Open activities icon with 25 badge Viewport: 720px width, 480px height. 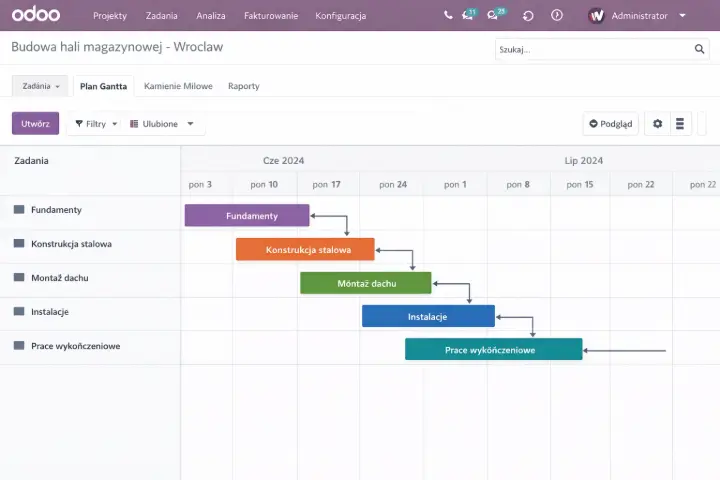(x=493, y=16)
